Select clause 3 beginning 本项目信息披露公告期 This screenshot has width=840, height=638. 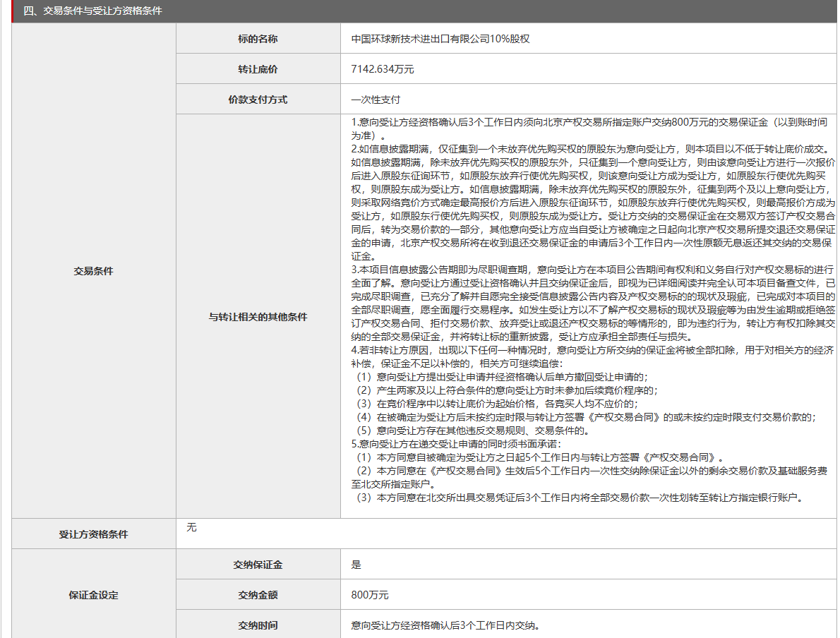point(593,303)
